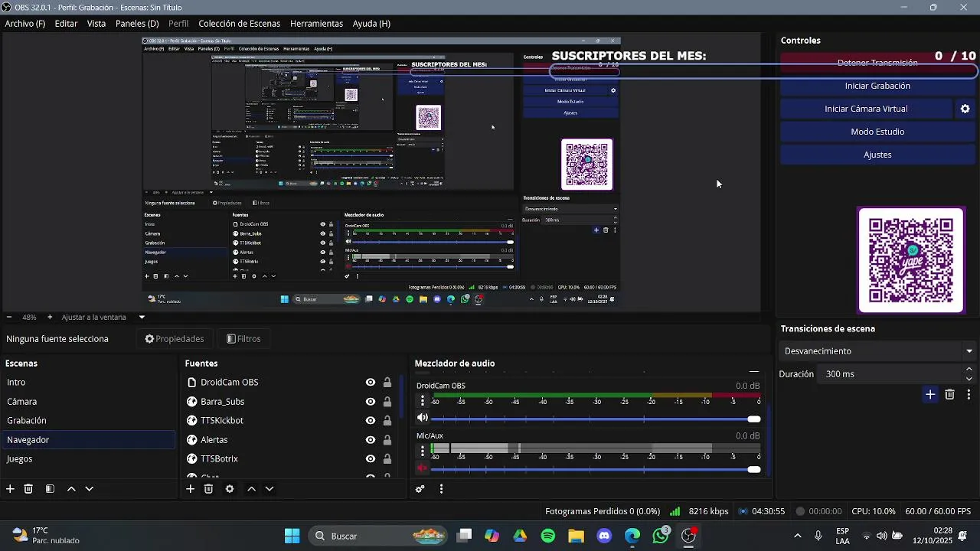Screen dimensions: 980x551
Task: Select the Cámara scene
Action: 88,402
